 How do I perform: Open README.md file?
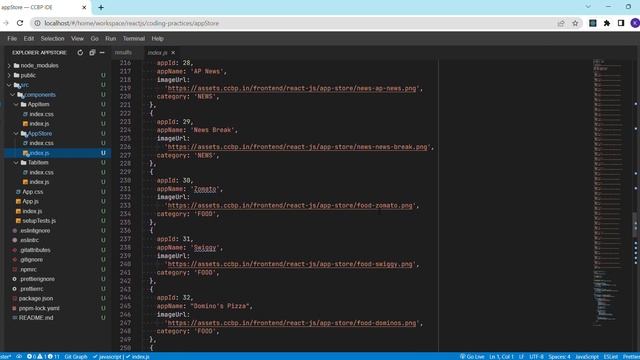coord(36,318)
